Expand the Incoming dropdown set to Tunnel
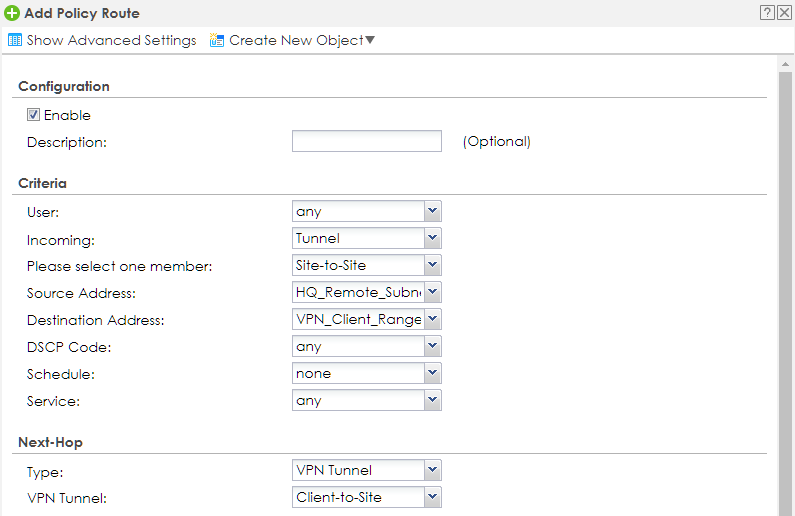795x516 pixels. 366,239
